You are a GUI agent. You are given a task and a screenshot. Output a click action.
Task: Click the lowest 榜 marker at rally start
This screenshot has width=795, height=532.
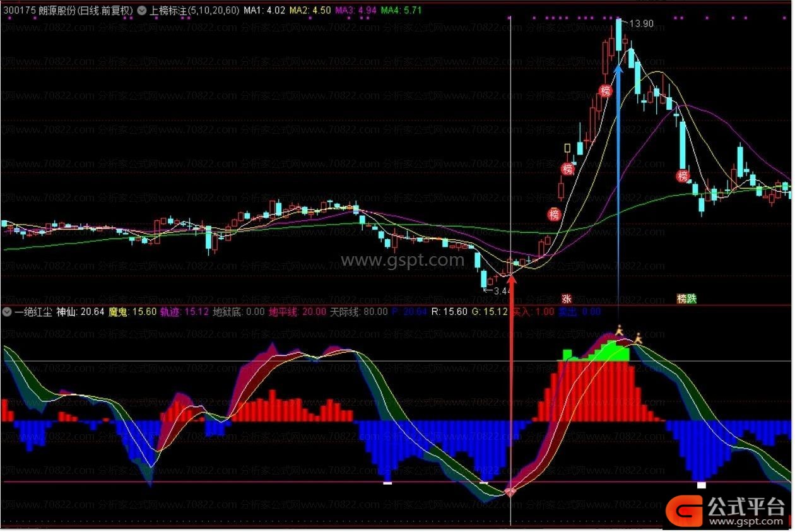click(554, 214)
